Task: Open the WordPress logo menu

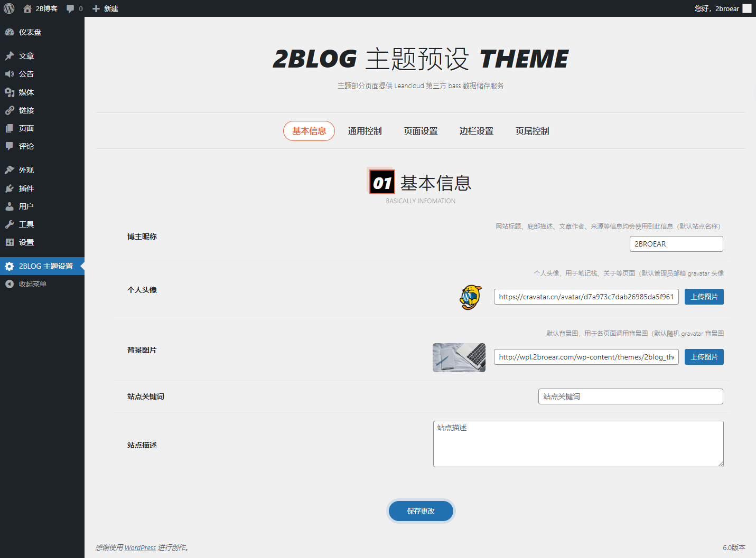Action: [9, 8]
